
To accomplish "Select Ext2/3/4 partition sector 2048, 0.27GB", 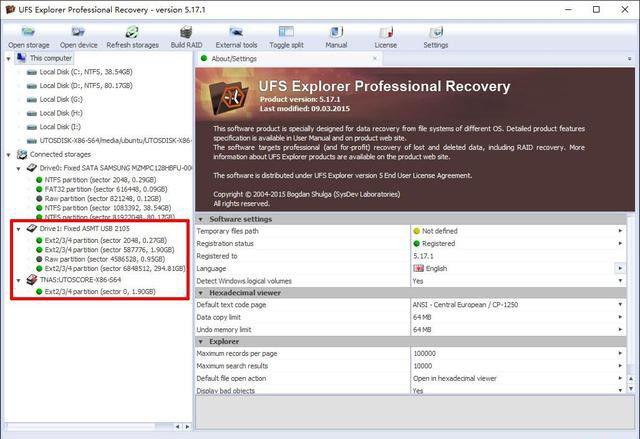I will click(x=102, y=240).
